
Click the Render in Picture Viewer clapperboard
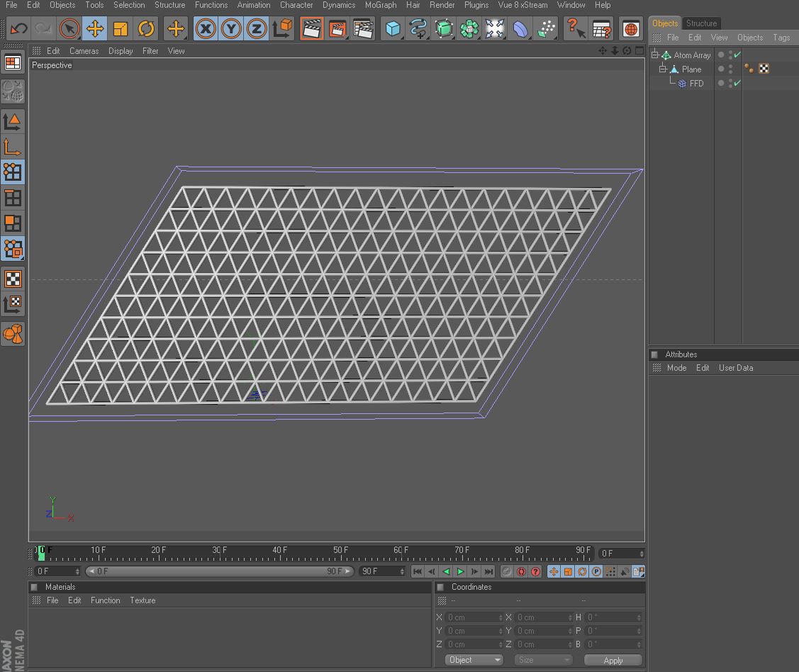[337, 29]
